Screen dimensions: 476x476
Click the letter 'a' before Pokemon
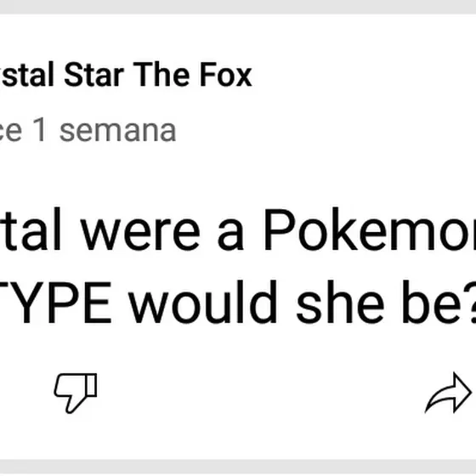pos(230,234)
